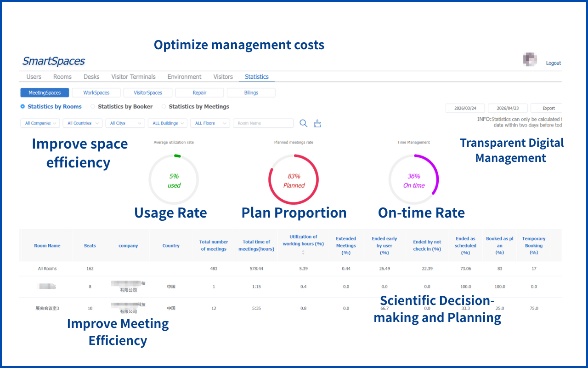Click the Export button
Image resolution: width=588 pixels, height=368 pixels.
(x=548, y=109)
